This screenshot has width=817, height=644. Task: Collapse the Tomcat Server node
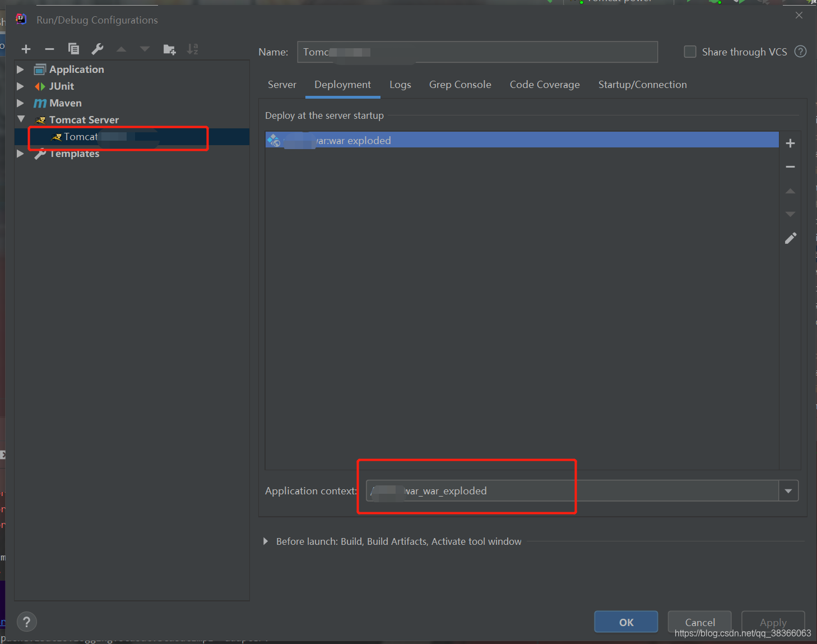pyautogui.click(x=21, y=119)
